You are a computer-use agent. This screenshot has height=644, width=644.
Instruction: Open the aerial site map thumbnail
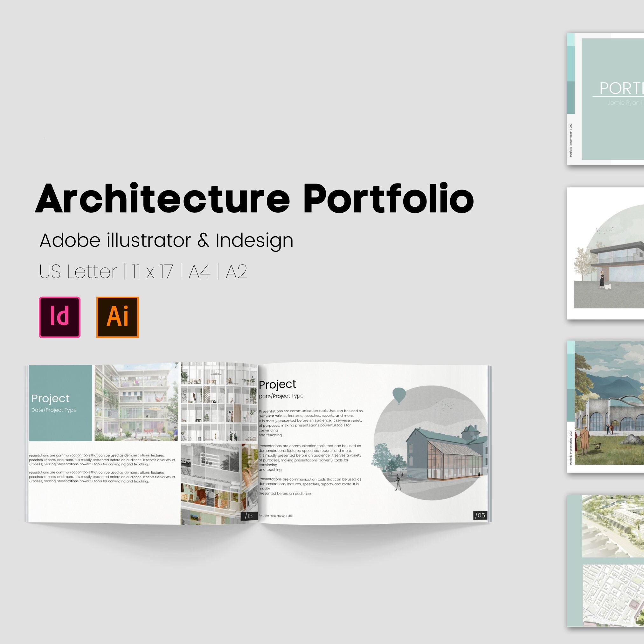(x=605, y=561)
